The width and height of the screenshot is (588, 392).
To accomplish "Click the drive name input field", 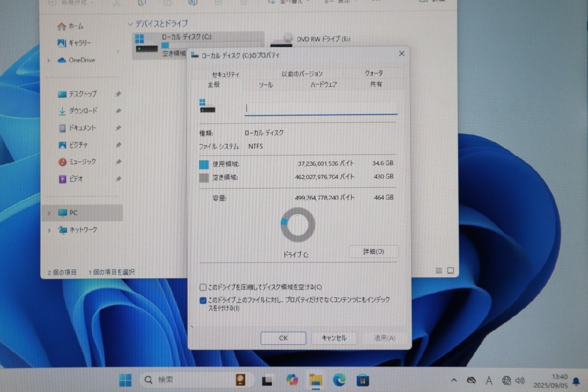I will click(x=320, y=107).
